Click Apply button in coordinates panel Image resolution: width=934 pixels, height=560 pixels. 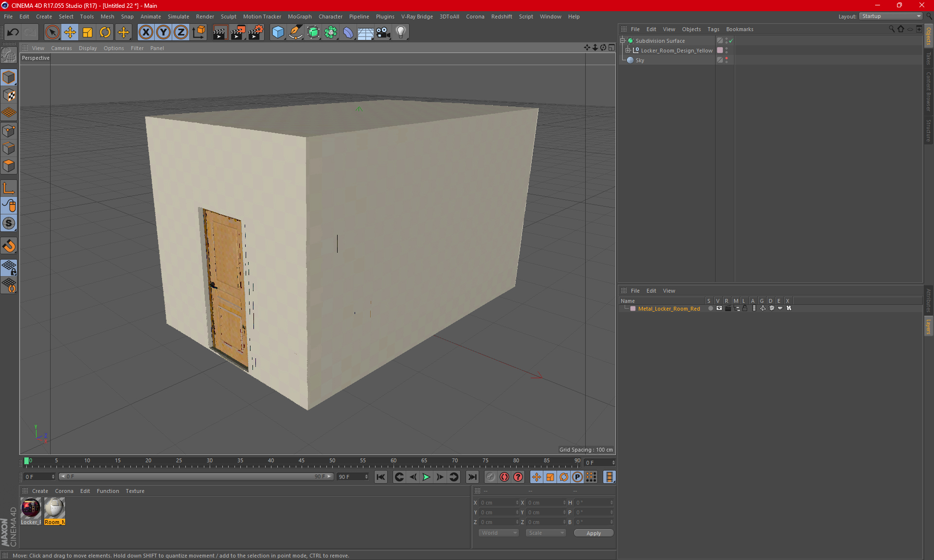pos(593,533)
